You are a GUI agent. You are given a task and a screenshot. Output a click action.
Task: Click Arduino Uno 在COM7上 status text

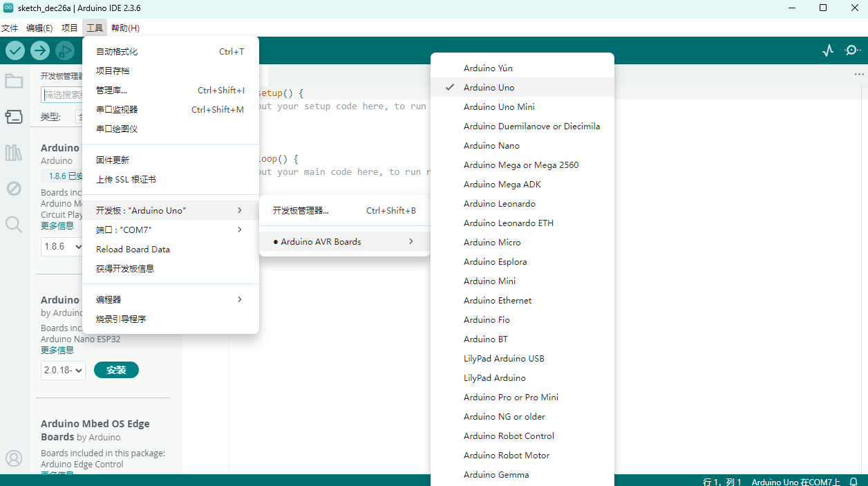[796, 482]
